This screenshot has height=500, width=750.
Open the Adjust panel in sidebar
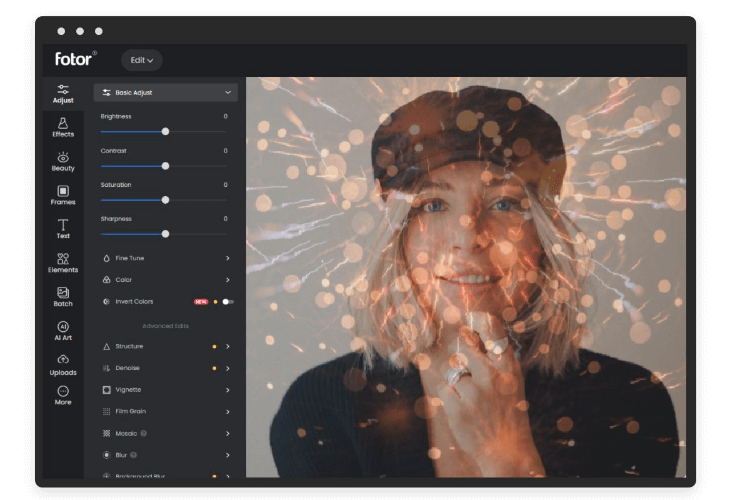coord(63,93)
